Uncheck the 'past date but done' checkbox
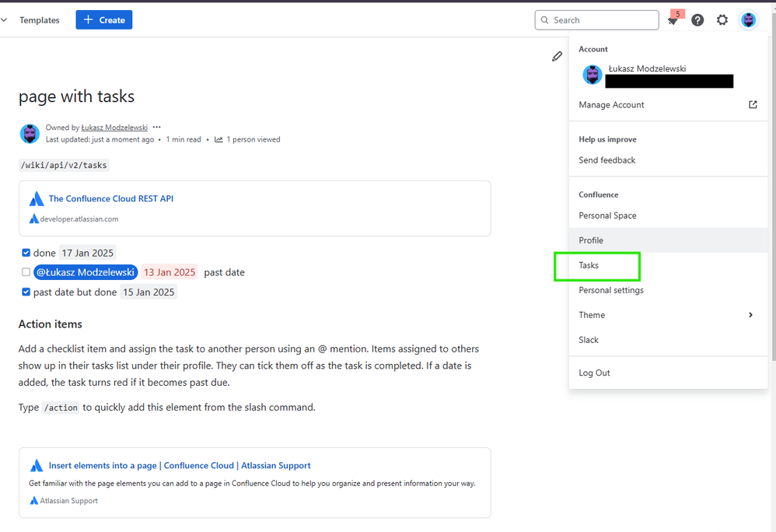776x532 pixels. tap(26, 292)
